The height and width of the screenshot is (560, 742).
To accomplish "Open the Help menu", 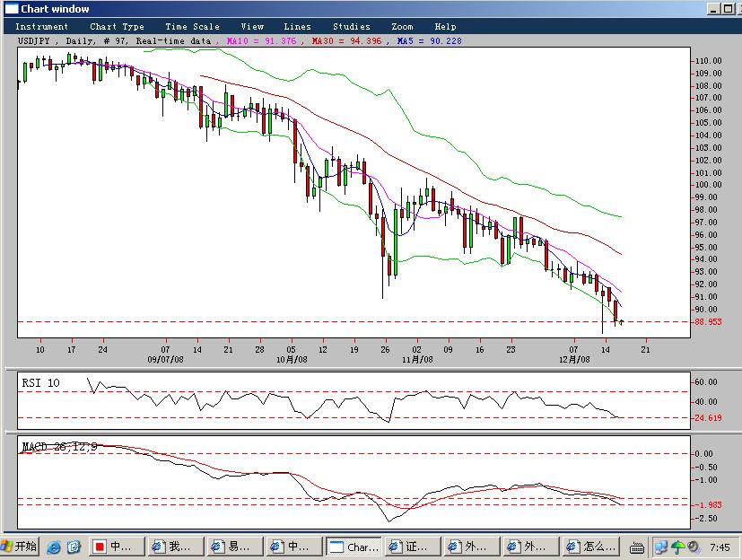I will pos(445,27).
